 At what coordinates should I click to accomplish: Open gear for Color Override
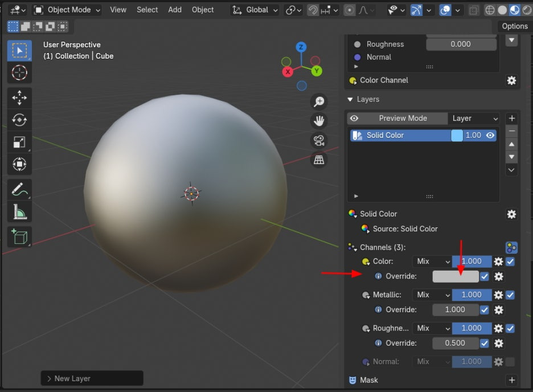[x=499, y=276]
